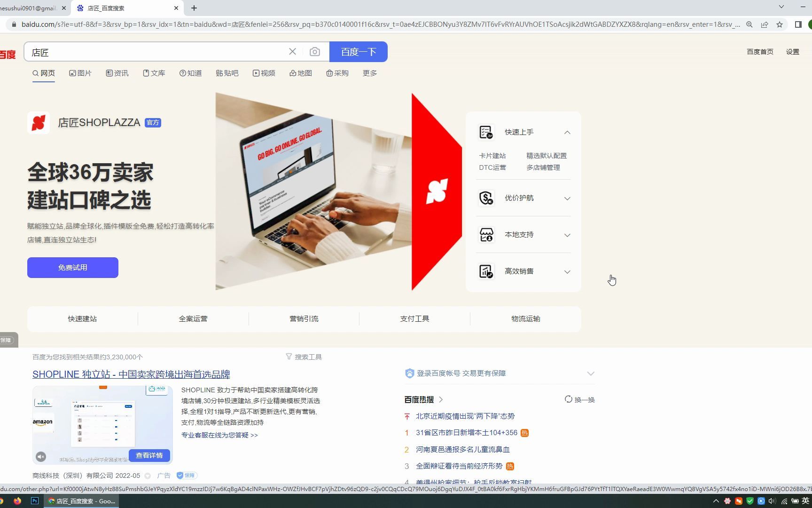The height and width of the screenshot is (508, 812).
Task: Select the 支付工具 tab
Action: tap(414, 319)
